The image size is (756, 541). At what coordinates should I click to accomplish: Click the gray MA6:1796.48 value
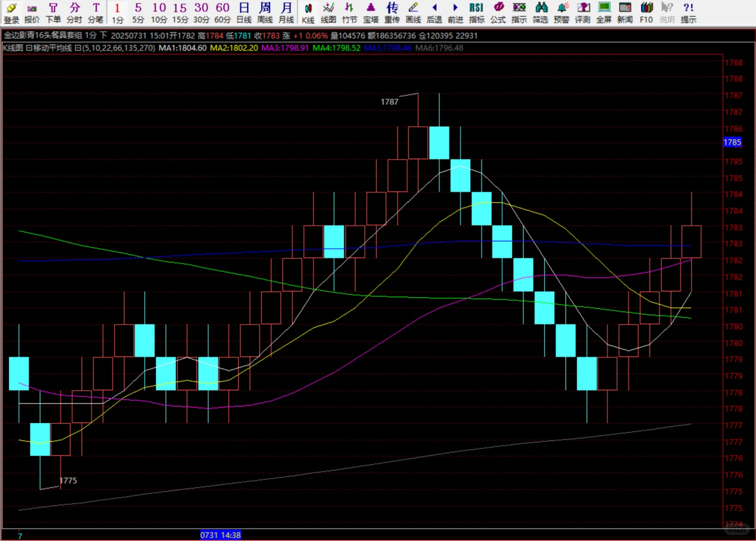pos(439,48)
